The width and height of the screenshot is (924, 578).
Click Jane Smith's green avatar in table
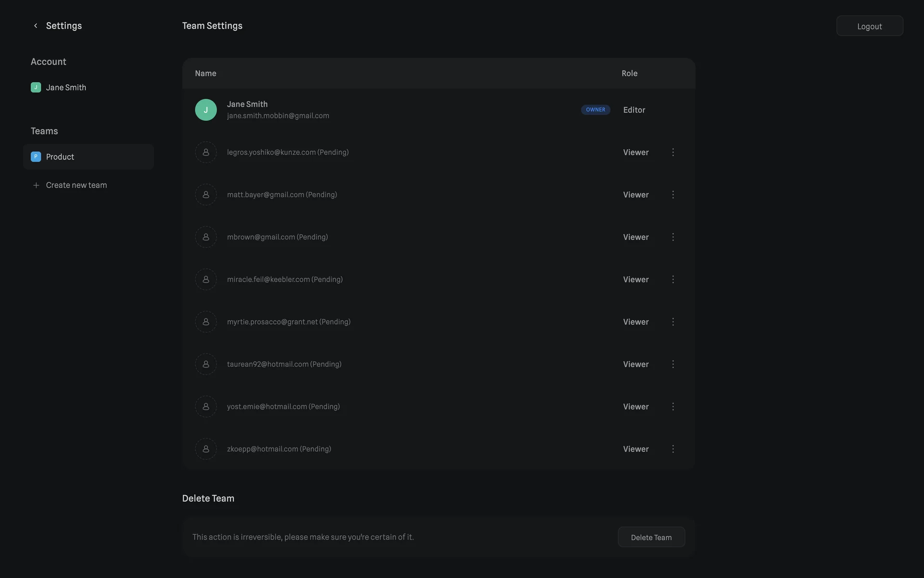pyautogui.click(x=205, y=110)
